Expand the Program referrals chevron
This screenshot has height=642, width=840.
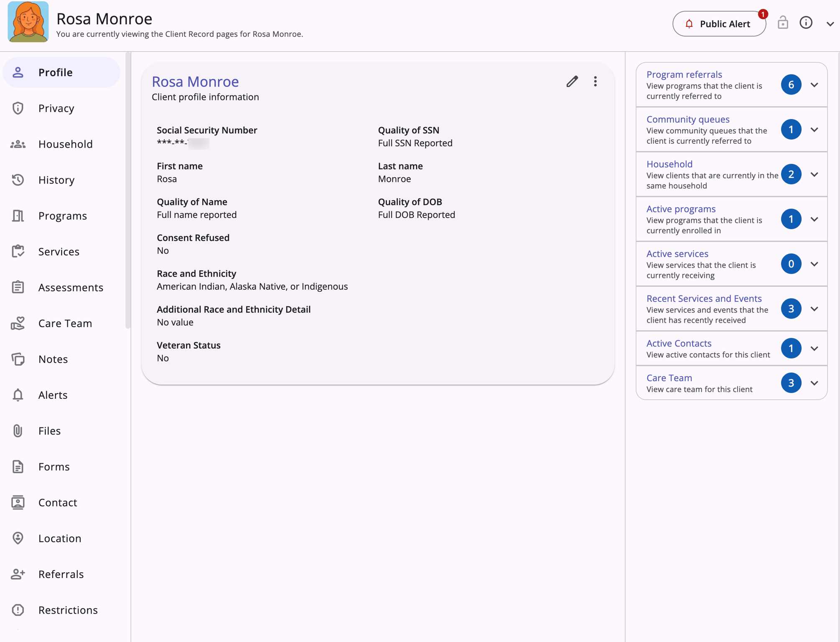815,85
